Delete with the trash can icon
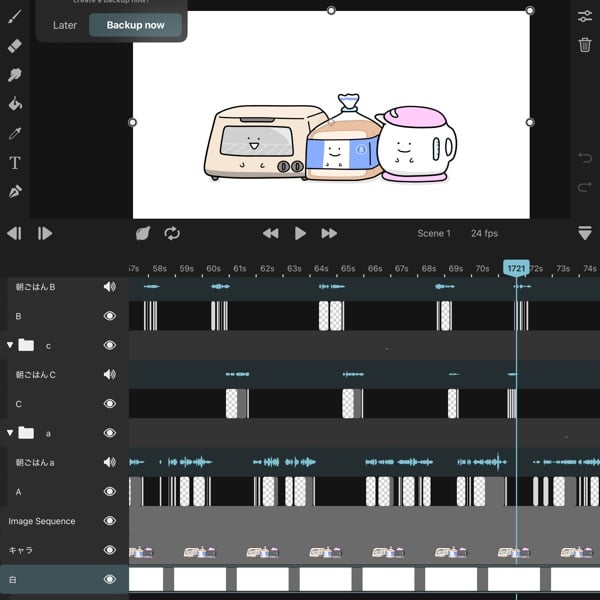The width and height of the screenshot is (600, 600). [585, 45]
